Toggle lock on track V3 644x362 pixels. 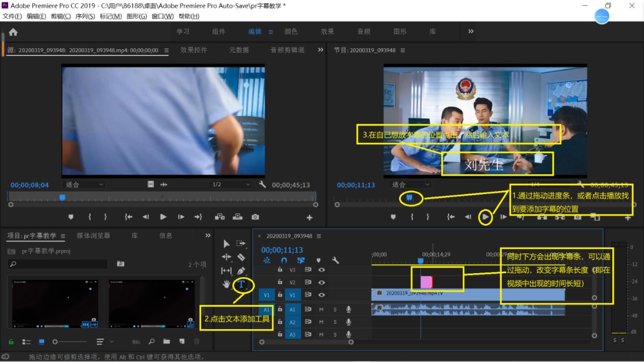[280, 270]
